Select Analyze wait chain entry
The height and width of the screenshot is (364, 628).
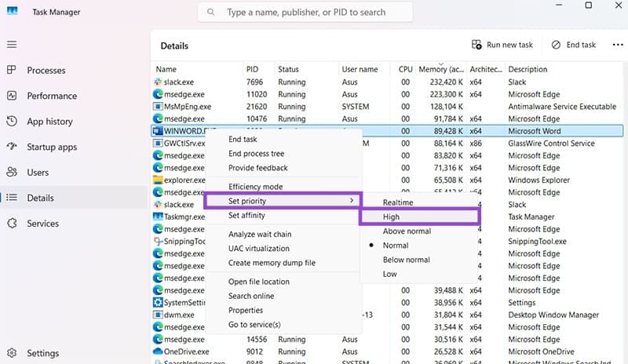click(260, 235)
